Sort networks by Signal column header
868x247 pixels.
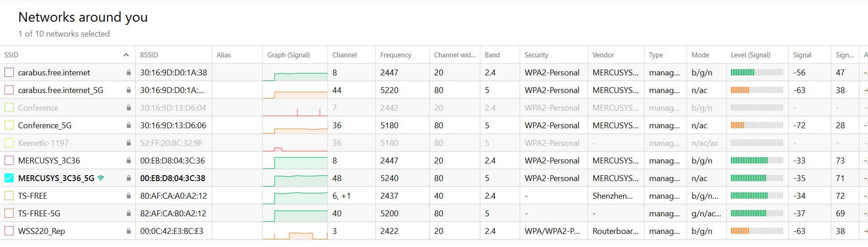pyautogui.click(x=802, y=55)
